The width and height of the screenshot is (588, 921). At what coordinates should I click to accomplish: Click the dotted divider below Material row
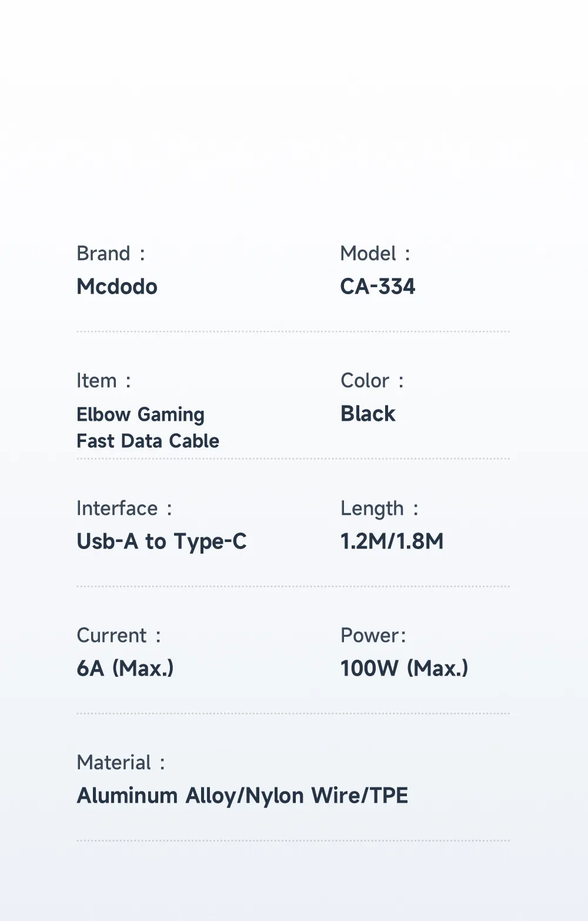293,840
